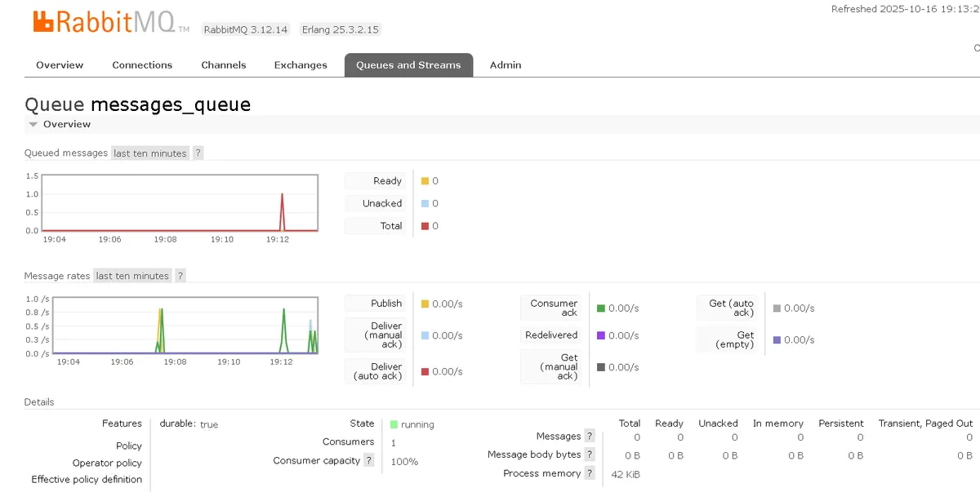Open Message body bytes help icon

click(590, 454)
